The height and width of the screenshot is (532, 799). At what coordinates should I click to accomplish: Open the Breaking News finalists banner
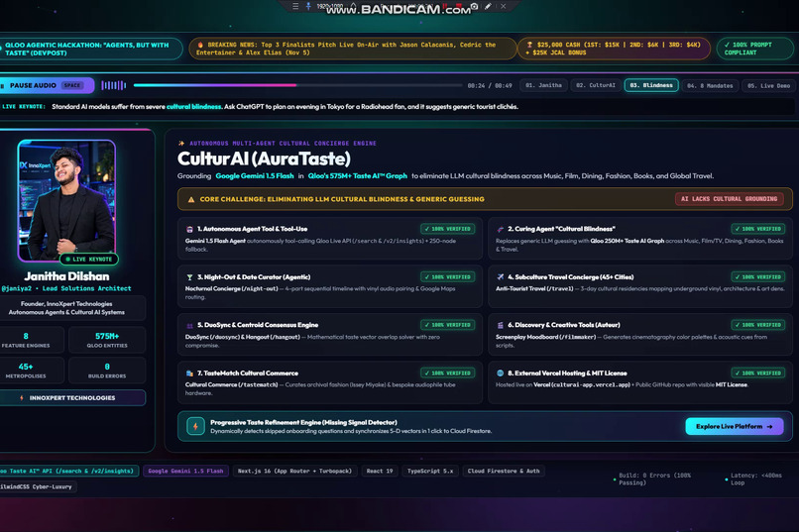pos(352,49)
